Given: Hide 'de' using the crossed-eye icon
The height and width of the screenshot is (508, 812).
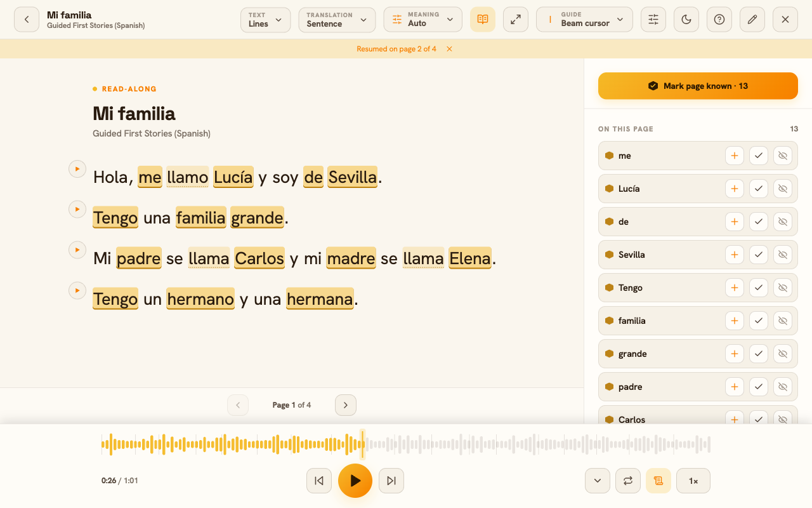Looking at the screenshot, I should coord(783,222).
